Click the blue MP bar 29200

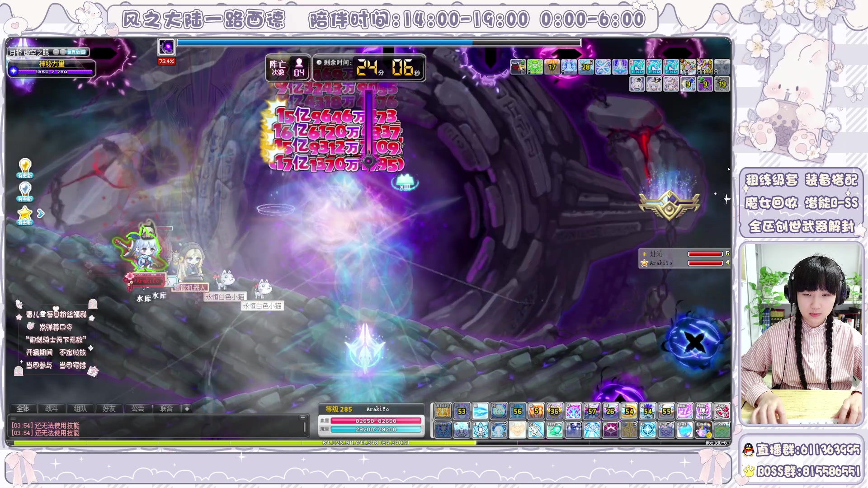tap(376, 429)
